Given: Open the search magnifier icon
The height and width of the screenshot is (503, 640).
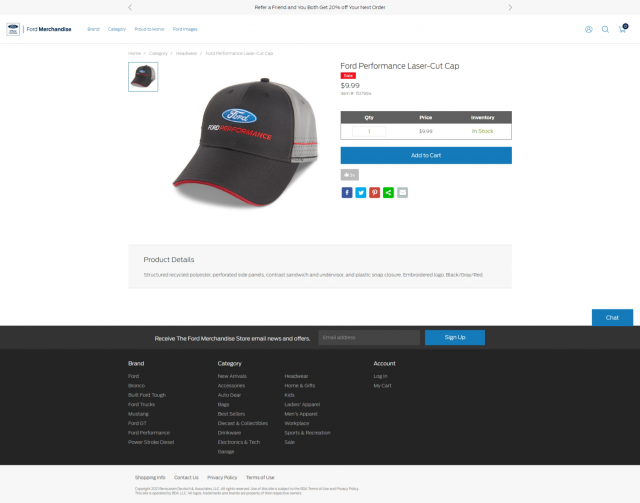Looking at the screenshot, I should 605,29.
